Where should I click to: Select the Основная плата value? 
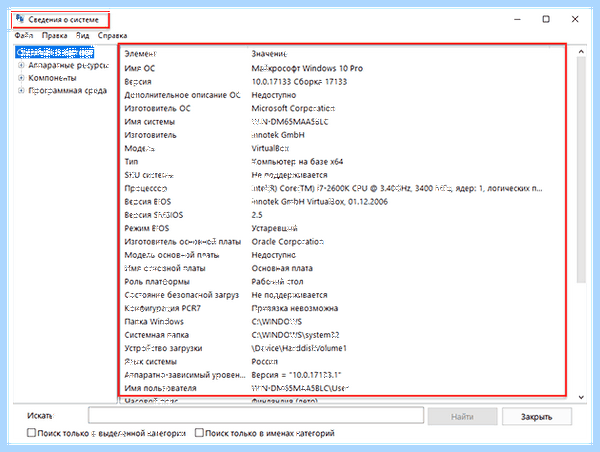(282, 268)
